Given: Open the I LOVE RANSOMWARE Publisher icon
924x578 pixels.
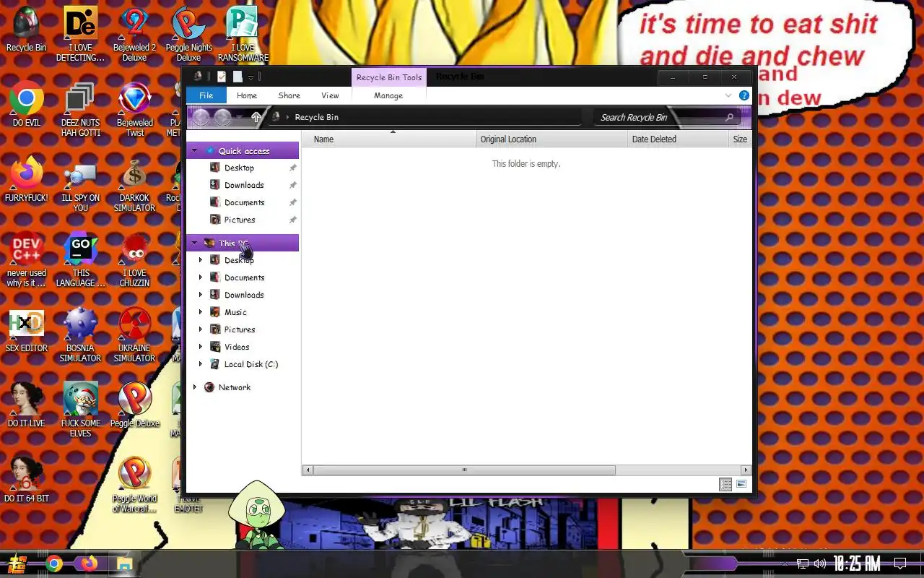Looking at the screenshot, I should point(243,33).
